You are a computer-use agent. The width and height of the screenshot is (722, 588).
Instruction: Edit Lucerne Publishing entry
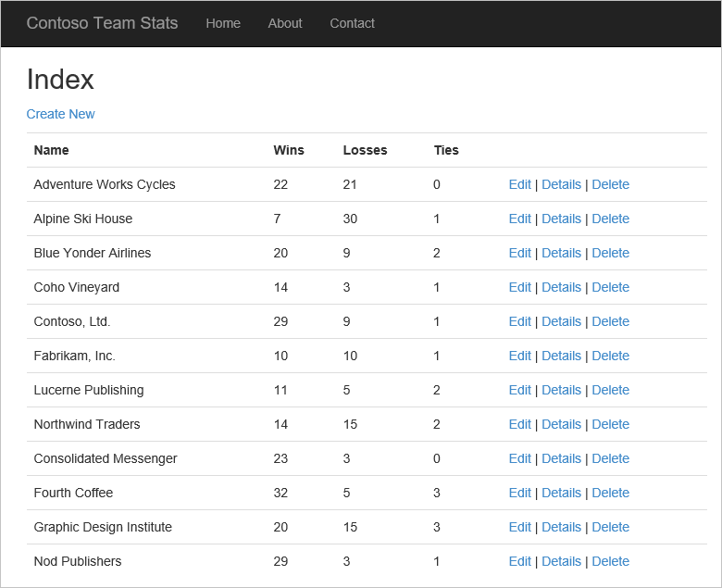(520, 390)
